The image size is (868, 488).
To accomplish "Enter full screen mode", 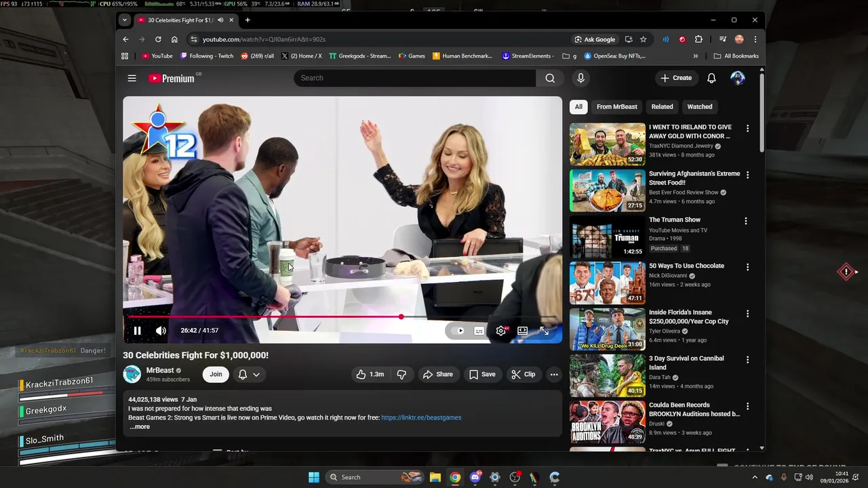I will click(544, 331).
